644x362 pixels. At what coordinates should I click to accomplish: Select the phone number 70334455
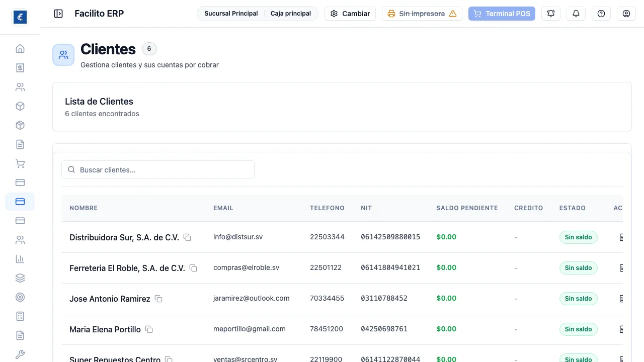pos(327,298)
